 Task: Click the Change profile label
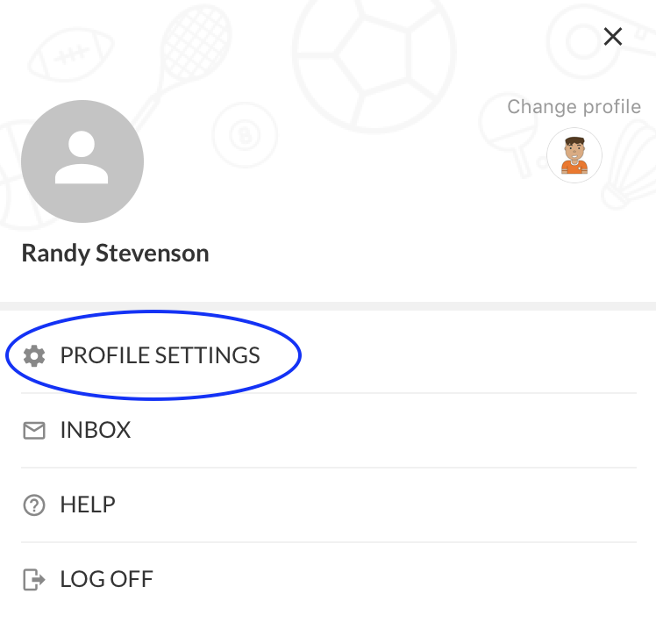pyautogui.click(x=574, y=107)
